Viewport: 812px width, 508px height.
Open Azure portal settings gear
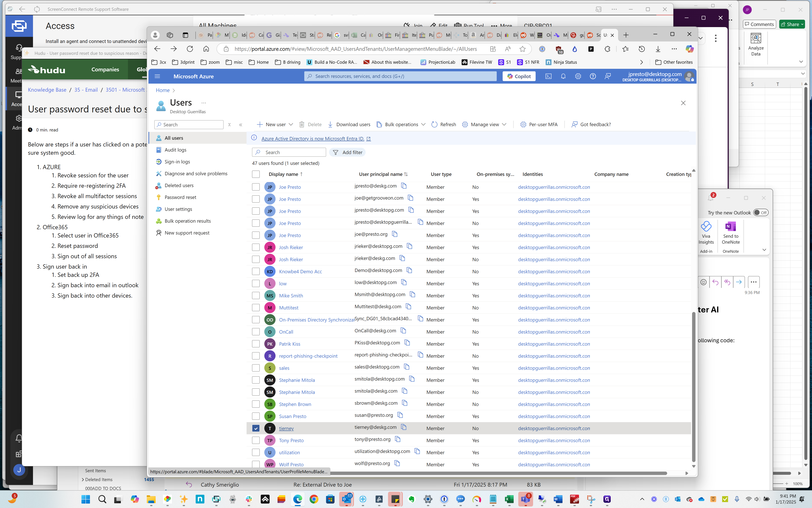point(578,76)
